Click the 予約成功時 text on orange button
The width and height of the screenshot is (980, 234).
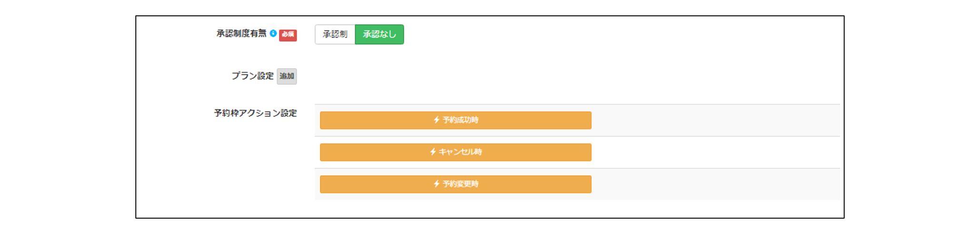coord(460,120)
